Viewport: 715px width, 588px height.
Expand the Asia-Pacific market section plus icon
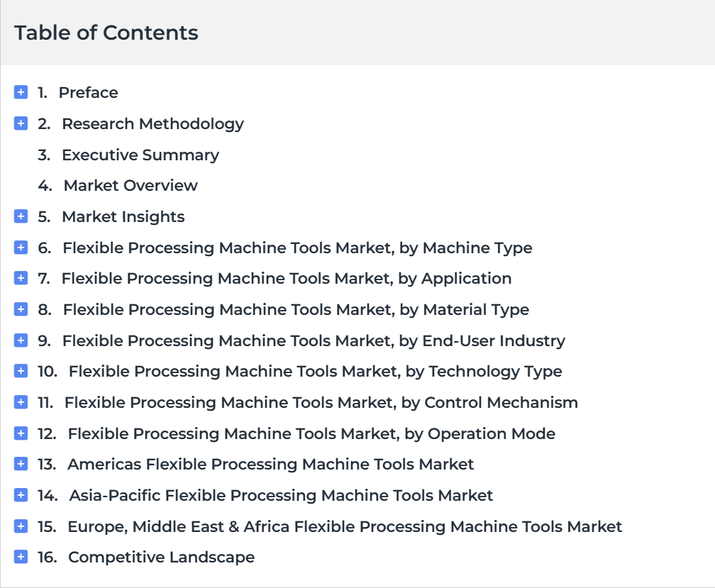21,494
